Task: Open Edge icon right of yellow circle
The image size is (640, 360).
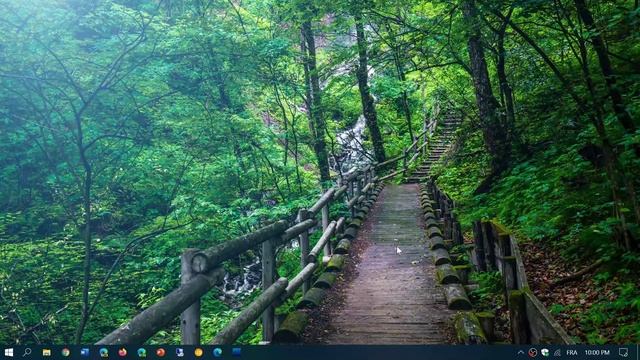Action: (217, 352)
